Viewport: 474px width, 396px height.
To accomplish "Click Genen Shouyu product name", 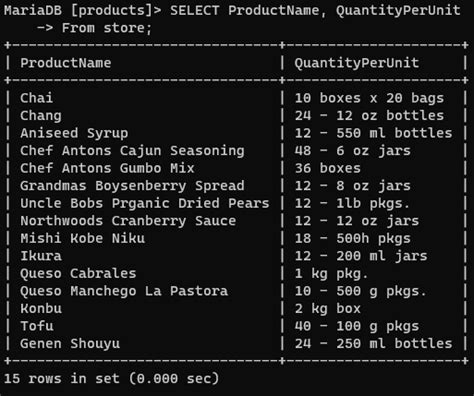I will point(70,344).
